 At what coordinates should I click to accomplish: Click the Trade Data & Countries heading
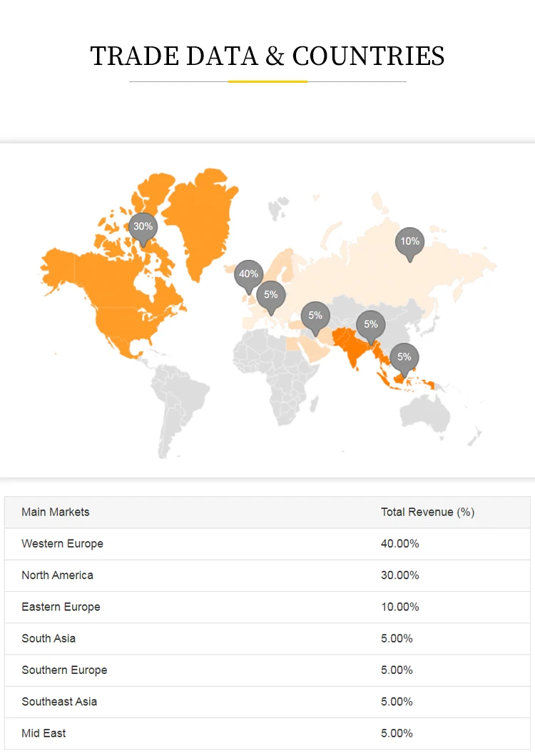(267, 56)
